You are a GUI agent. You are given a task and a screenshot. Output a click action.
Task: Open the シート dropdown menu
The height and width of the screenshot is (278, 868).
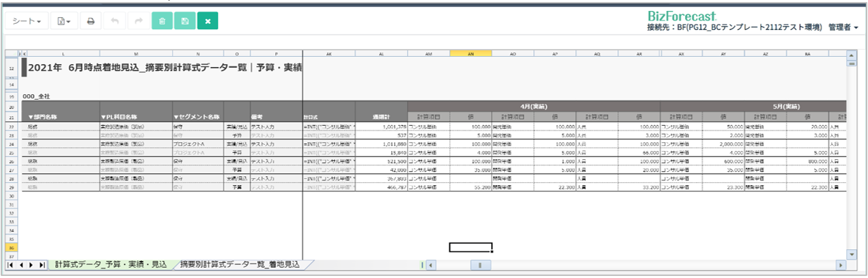tap(27, 21)
